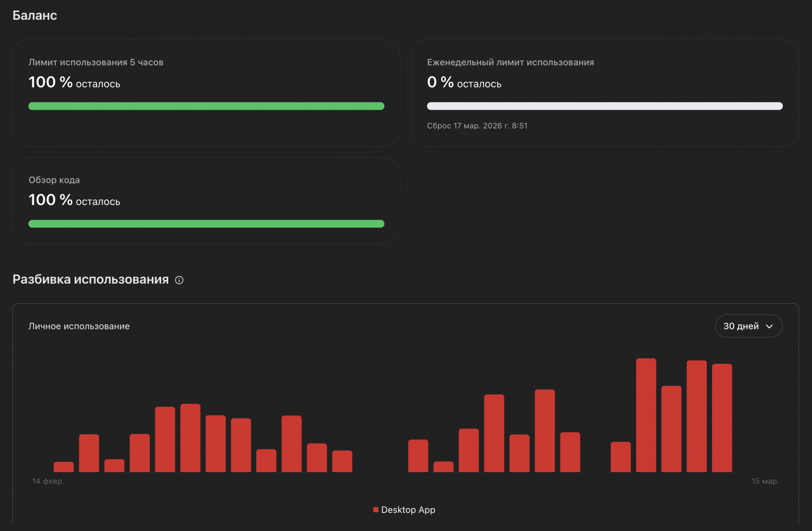The image size is (812, 531).
Task: Click the chevron arrow in the period selector
Action: coord(769,326)
